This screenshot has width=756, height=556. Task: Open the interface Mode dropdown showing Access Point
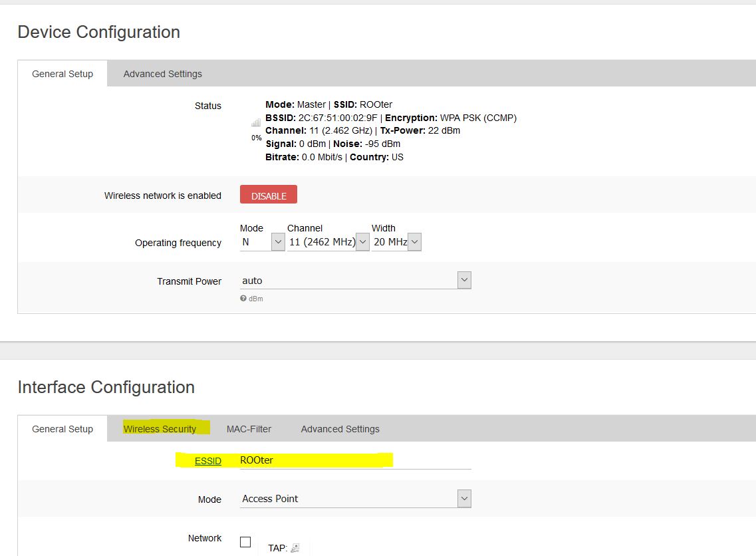355,499
